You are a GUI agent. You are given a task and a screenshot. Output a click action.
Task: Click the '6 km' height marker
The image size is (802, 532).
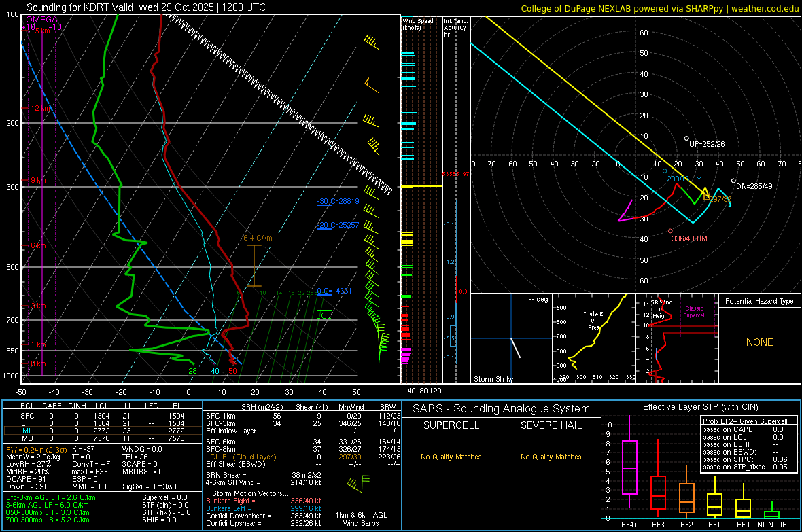[x=38, y=245]
